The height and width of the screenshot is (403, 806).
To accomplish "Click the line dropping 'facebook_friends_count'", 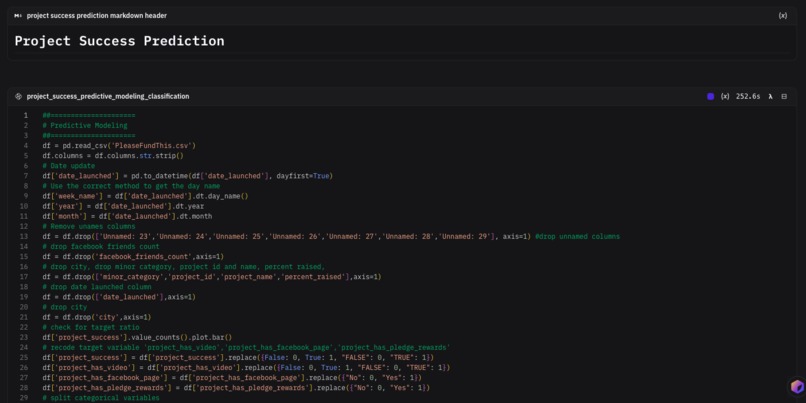I will click(x=133, y=257).
